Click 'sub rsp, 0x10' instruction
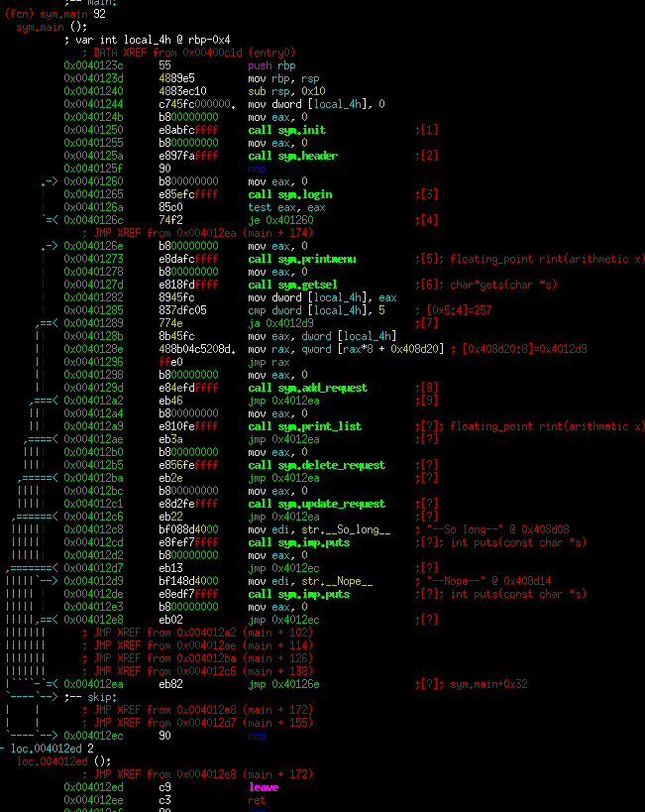 click(x=286, y=91)
